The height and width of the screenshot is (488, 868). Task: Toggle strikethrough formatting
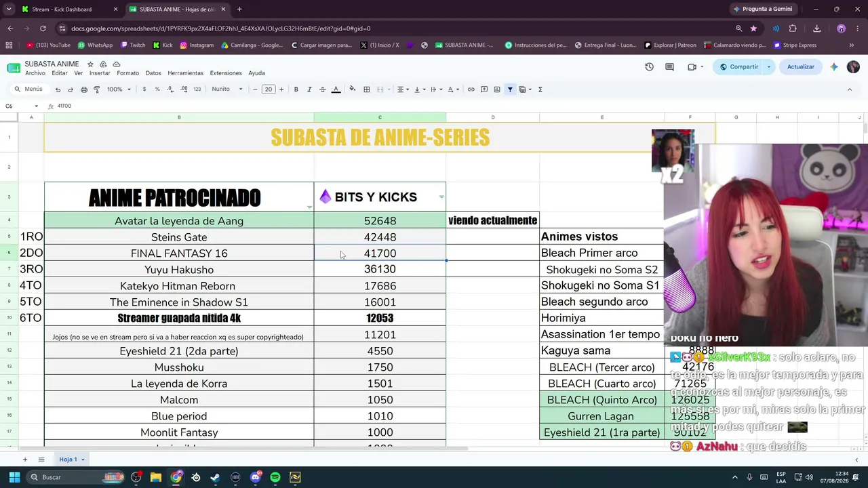click(323, 89)
